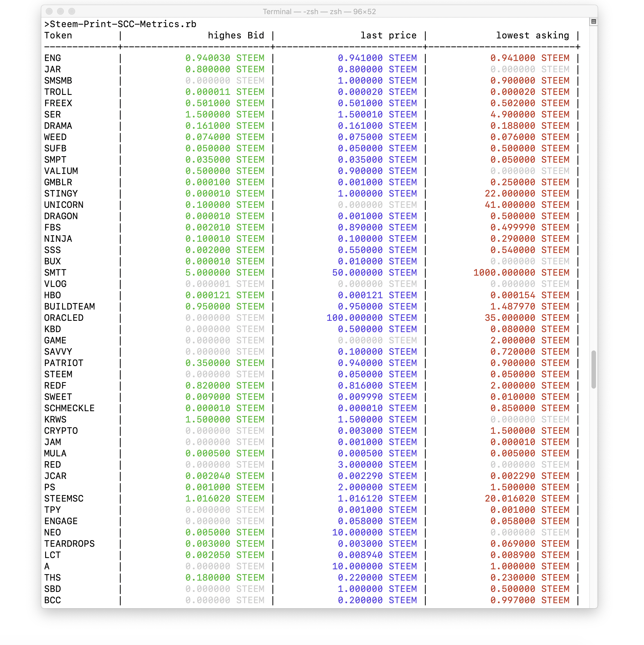
Task: Click TROLL highest bid 0.000011 STEEM
Action: point(225,92)
